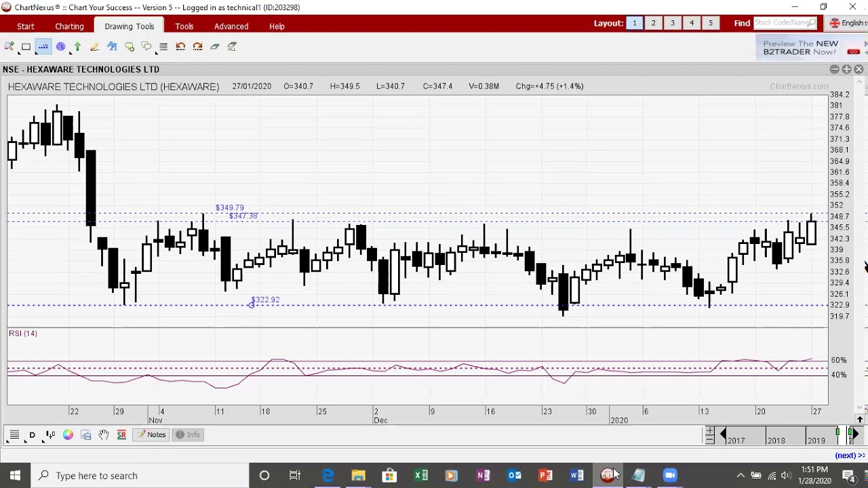Viewport: 868px width, 488px height.
Task: Click the undo drawing icon
Action: (x=180, y=47)
